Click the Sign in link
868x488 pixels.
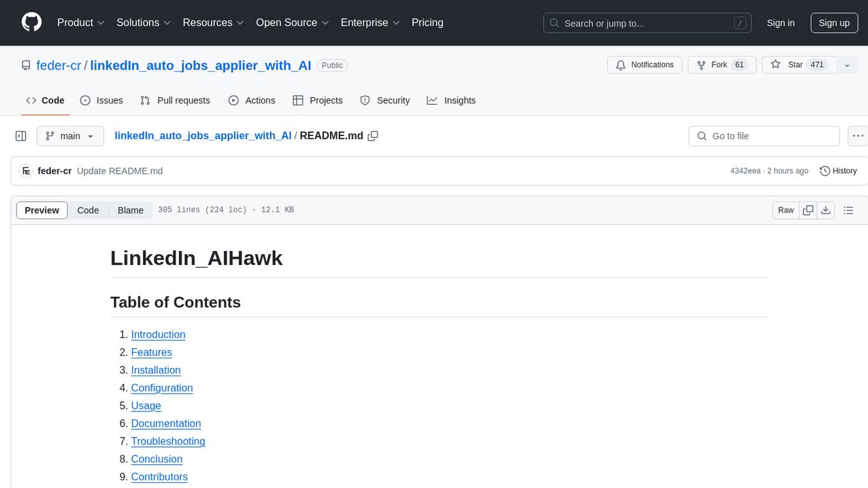781,23
